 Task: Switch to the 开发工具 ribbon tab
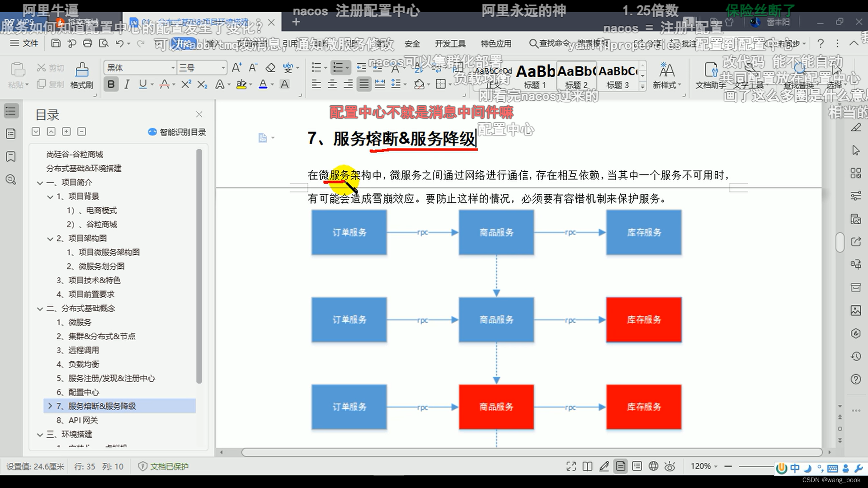[450, 43]
